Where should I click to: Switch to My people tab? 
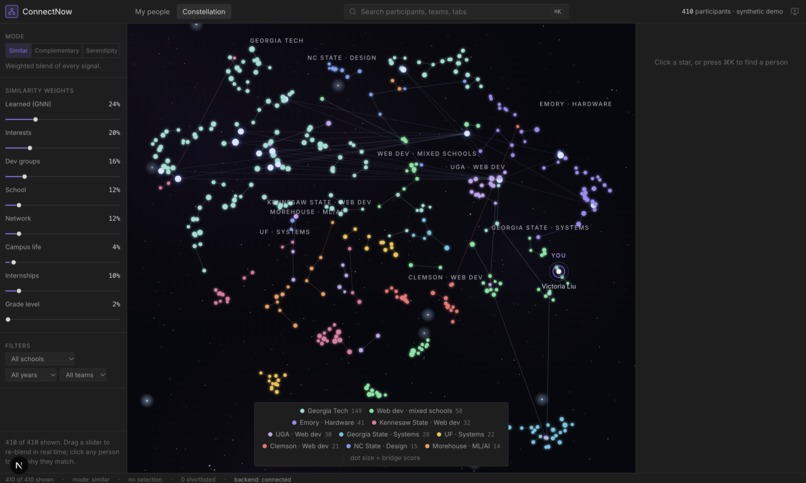click(x=152, y=11)
